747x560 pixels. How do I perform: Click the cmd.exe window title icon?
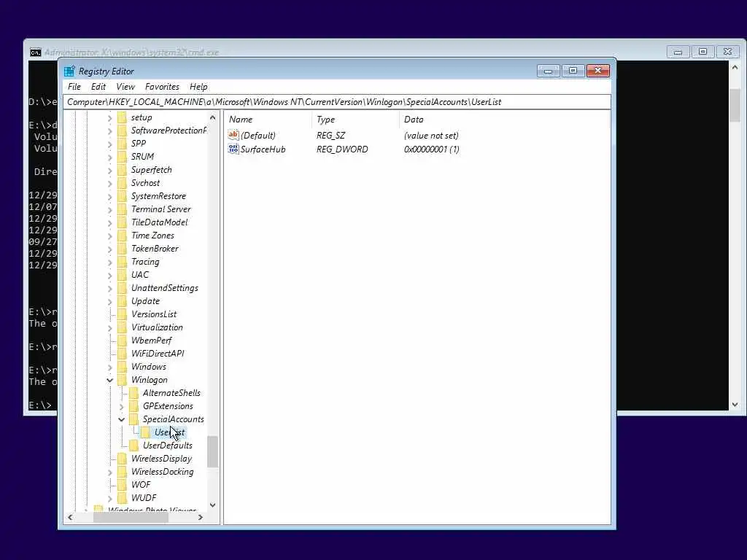(35, 52)
